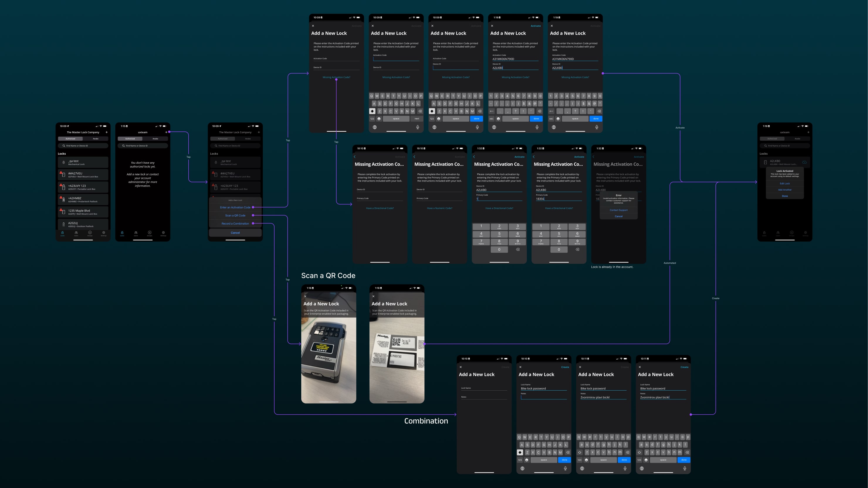
Task: Select Awake segment on screen listing 1235 Maple Blvd
Action: pyautogui.click(x=96, y=138)
